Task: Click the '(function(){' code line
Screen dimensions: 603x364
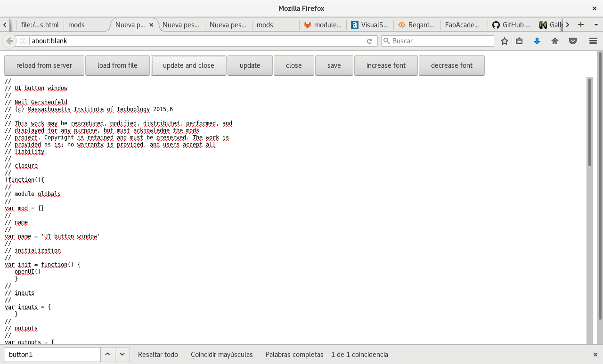Action: click(24, 180)
